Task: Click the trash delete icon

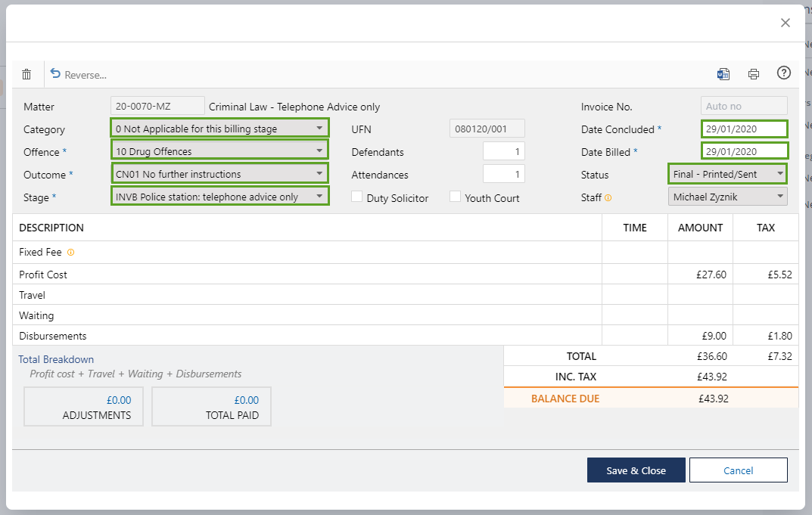Action: [x=26, y=74]
